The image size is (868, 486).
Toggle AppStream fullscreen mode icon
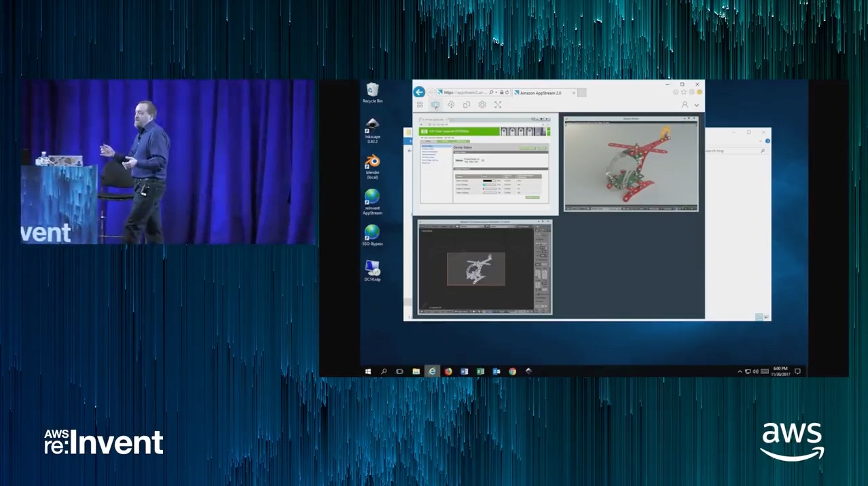[498, 105]
